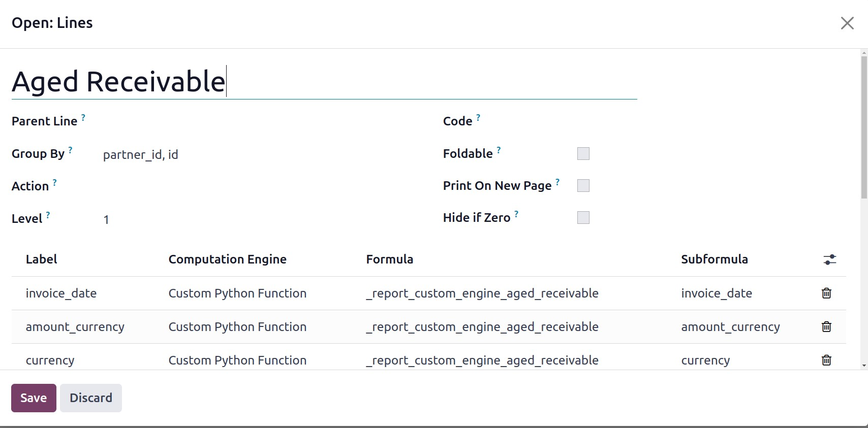Image resolution: width=868 pixels, height=428 pixels.
Task: Show help tooltip for Hide if Zero
Action: click(x=516, y=214)
